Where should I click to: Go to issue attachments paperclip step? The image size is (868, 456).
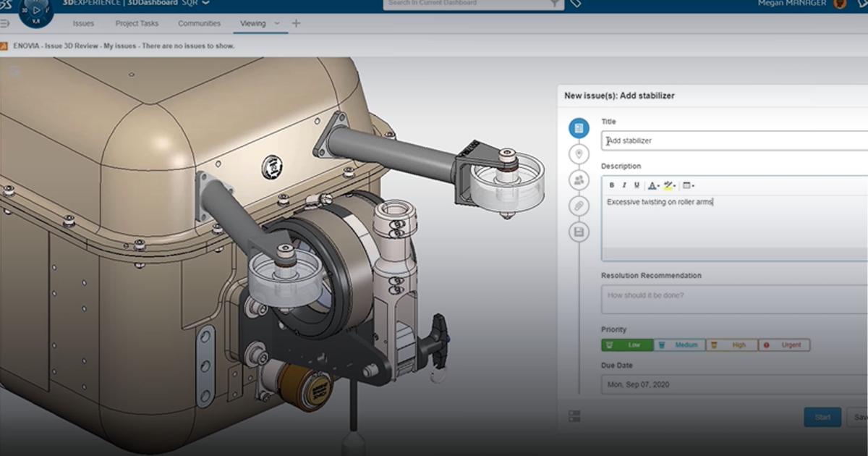[579, 206]
